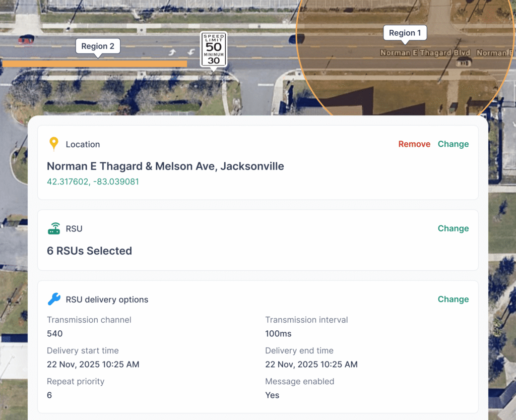
Task: Change the RSU delivery options
Action: (x=453, y=299)
